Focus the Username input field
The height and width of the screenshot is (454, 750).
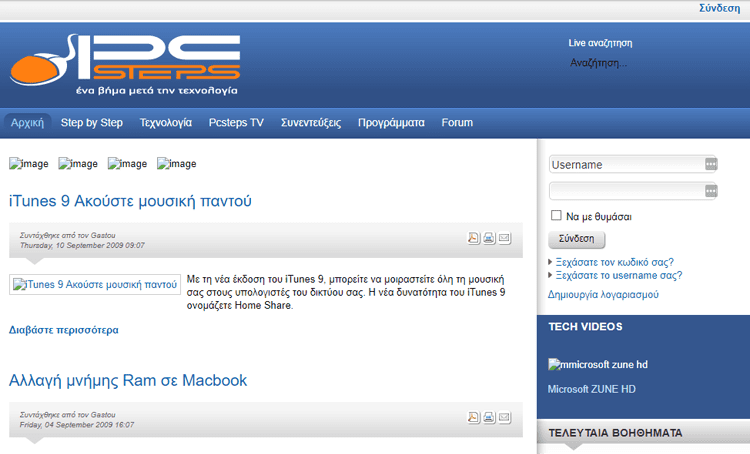(x=632, y=164)
